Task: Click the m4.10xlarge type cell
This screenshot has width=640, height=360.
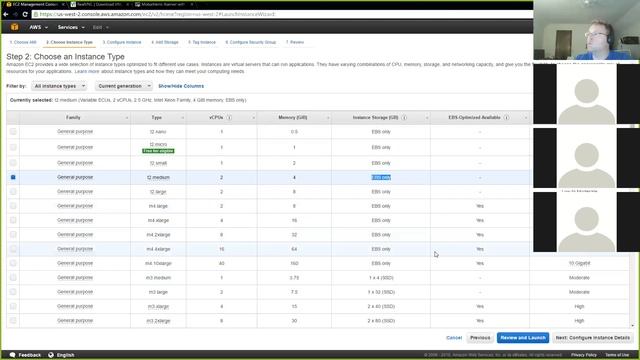Action: [158, 263]
